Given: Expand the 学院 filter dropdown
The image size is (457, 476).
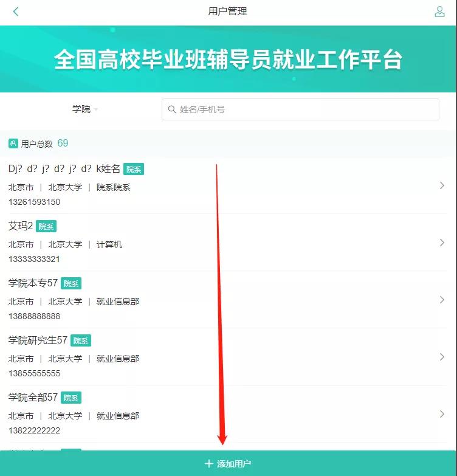Looking at the screenshot, I should [84, 109].
